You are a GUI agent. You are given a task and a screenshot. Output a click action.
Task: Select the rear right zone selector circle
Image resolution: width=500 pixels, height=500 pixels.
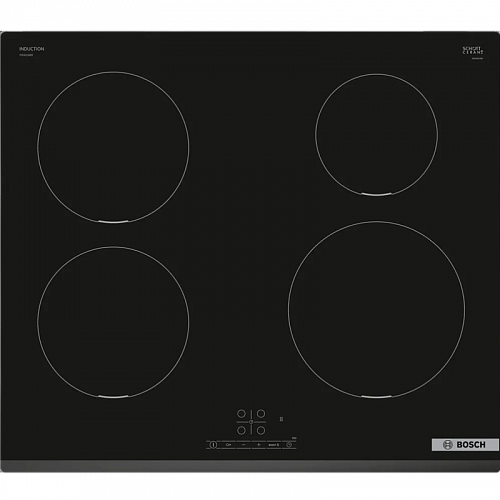pyautogui.click(x=261, y=414)
